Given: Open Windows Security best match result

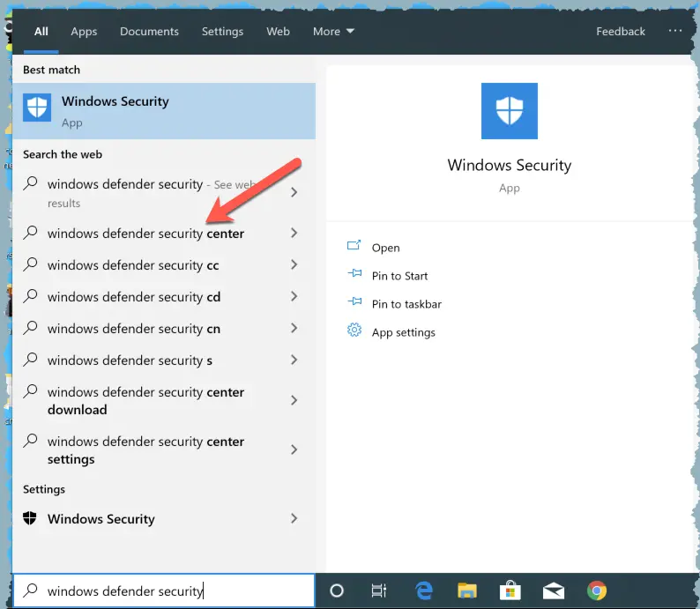Looking at the screenshot, I should point(163,111).
